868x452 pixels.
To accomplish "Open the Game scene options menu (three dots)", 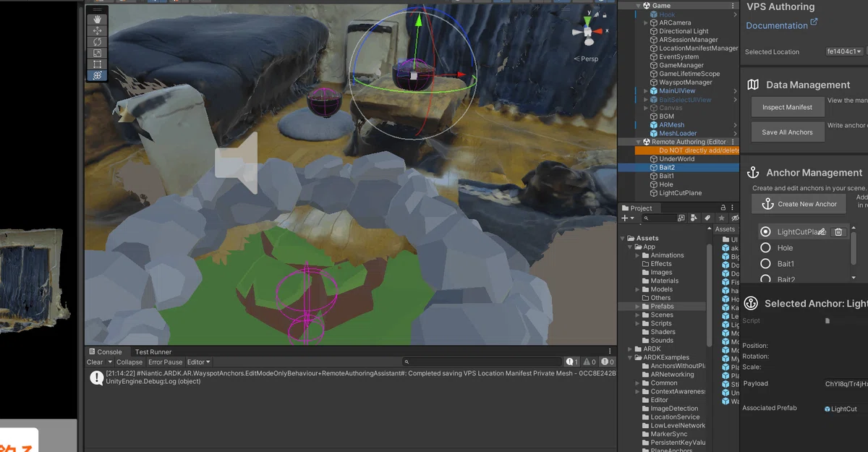I will pyautogui.click(x=733, y=5).
